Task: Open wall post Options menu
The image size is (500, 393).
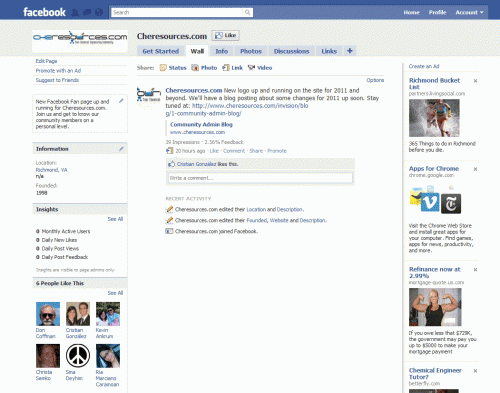Action: tap(375, 80)
